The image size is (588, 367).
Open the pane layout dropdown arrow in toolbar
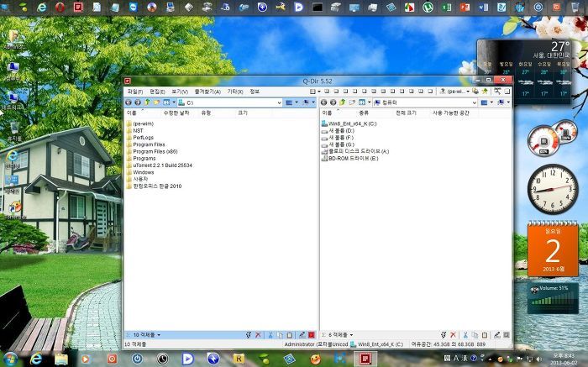[319, 91]
